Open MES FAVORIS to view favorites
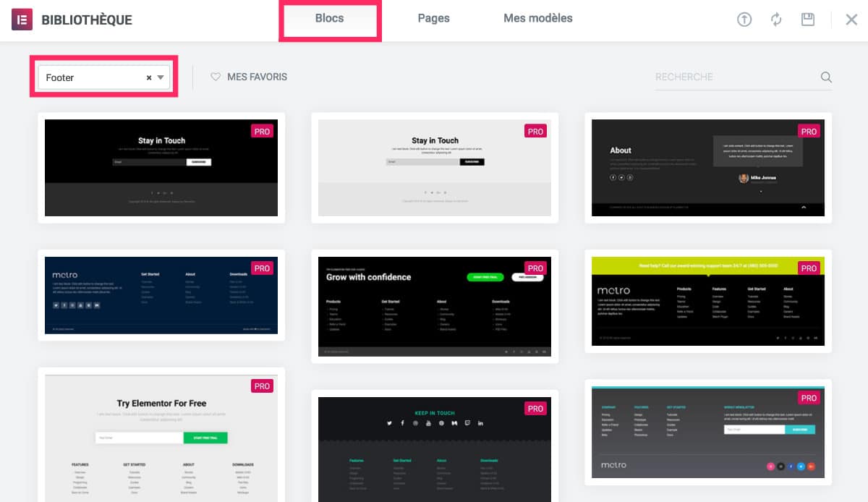Screen dimensions: 868x502 pyautogui.click(x=258, y=77)
